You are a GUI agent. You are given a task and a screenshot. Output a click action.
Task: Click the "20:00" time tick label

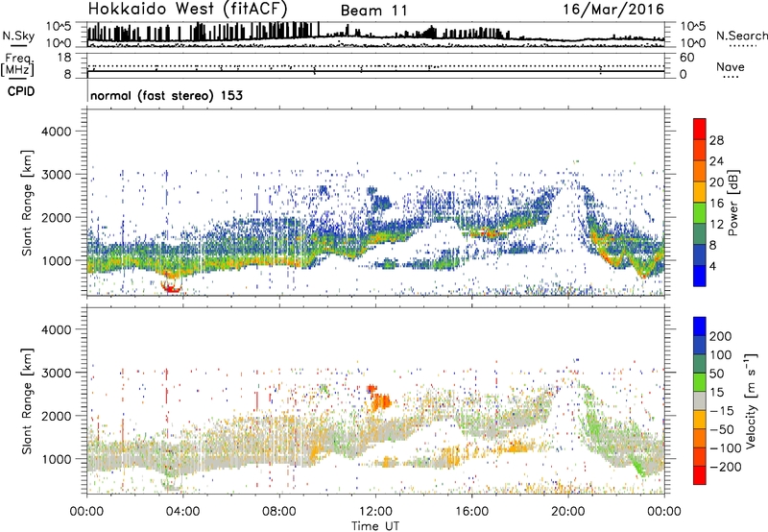tap(567, 512)
